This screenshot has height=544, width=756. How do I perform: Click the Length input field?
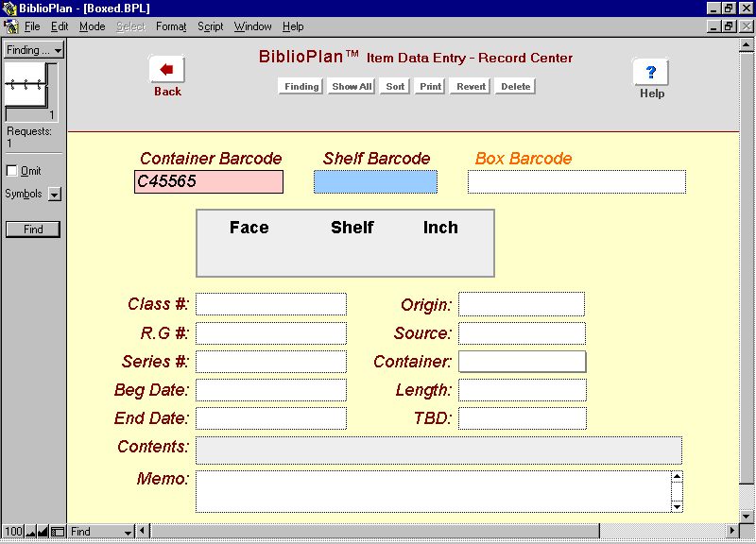point(523,390)
